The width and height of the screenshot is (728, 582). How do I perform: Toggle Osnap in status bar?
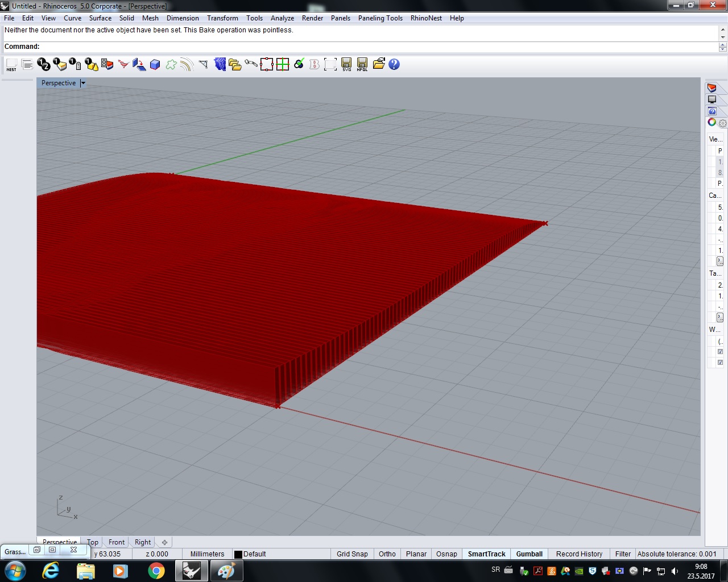click(x=446, y=554)
